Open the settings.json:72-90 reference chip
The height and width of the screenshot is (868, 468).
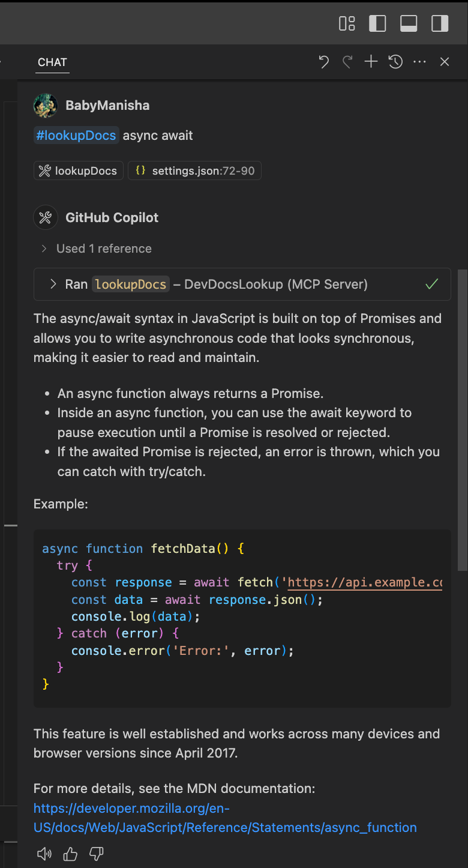tap(195, 171)
